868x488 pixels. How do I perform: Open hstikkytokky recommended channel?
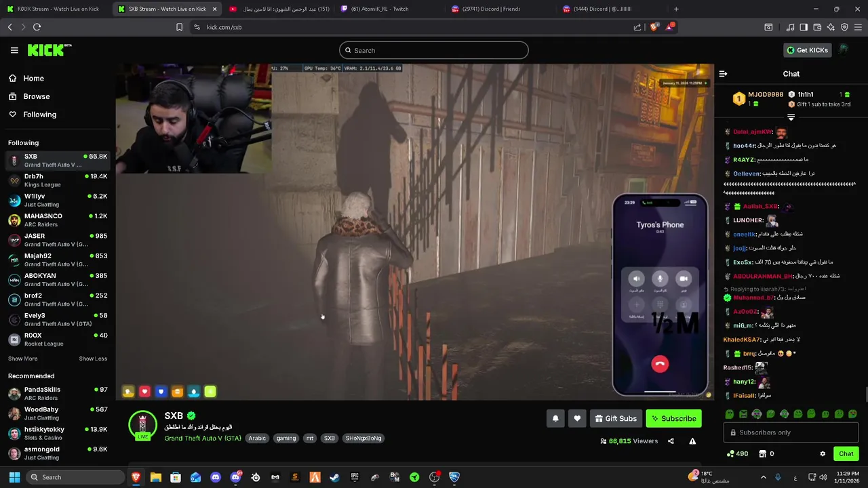click(x=58, y=434)
